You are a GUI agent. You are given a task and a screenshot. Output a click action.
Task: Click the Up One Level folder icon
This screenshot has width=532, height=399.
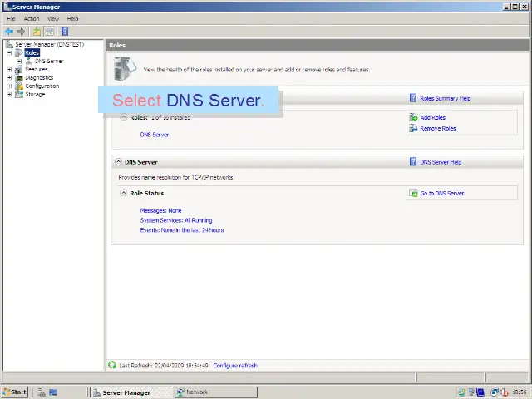pyautogui.click(x=37, y=32)
